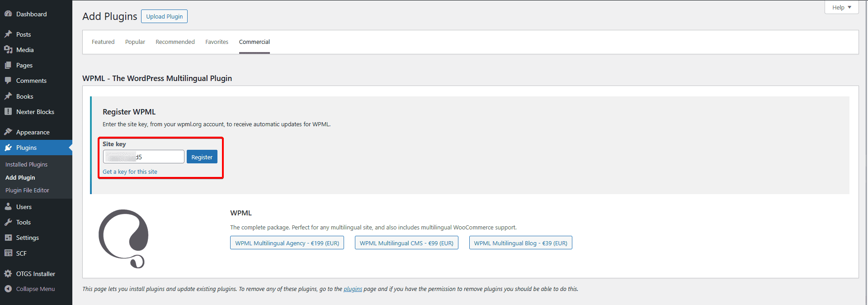868x305 pixels.
Task: Click the Pages document icon
Action: [8, 65]
